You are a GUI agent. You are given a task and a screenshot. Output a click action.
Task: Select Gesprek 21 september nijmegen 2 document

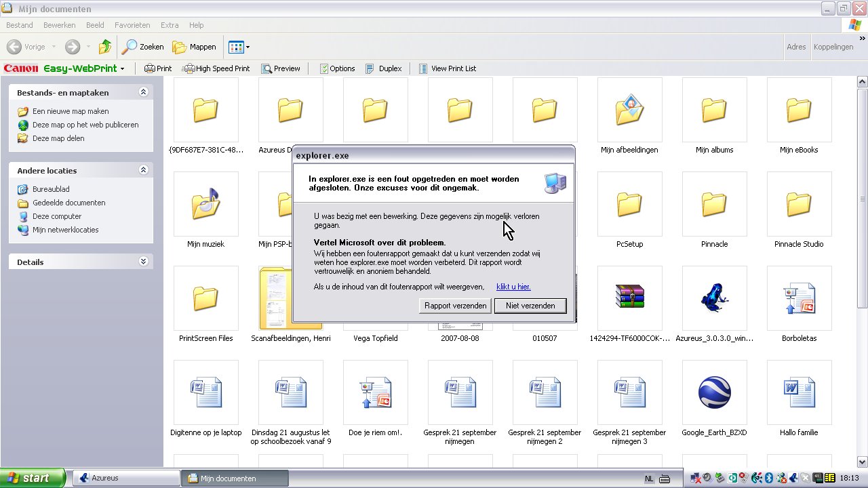545,392
